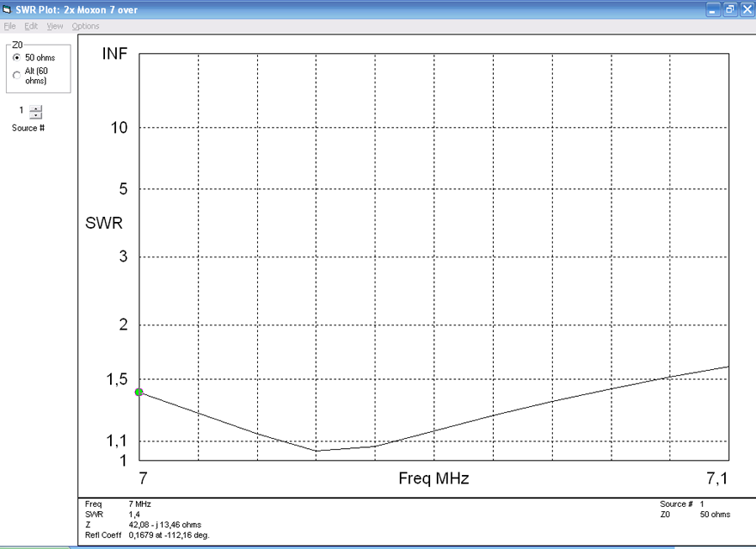The height and width of the screenshot is (549, 756).
Task: Click the Source # label under the stepper
Action: (28, 128)
